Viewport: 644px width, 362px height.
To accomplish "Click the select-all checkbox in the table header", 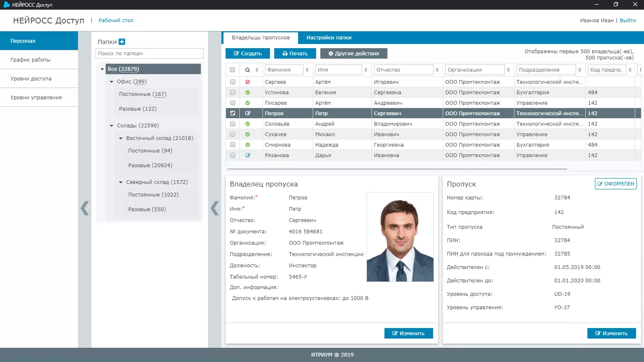I will tap(233, 70).
